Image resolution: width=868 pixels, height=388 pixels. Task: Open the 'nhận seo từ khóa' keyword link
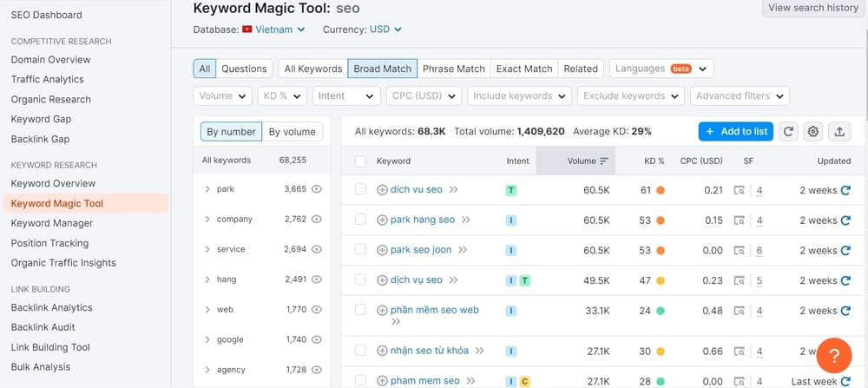[430, 351]
